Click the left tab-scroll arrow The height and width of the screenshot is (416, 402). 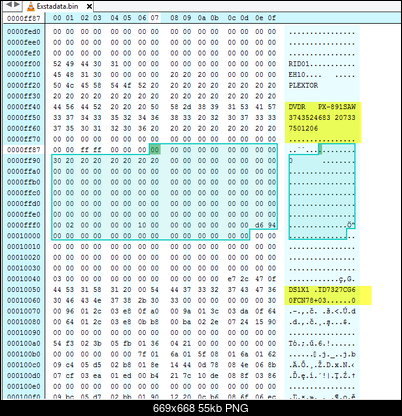9,5
